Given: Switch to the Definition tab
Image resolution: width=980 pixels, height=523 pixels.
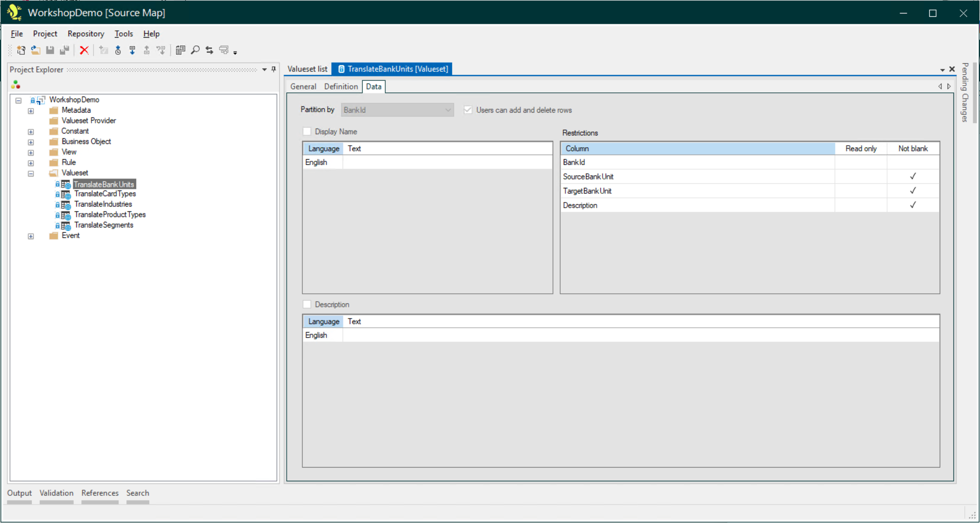Looking at the screenshot, I should point(340,87).
